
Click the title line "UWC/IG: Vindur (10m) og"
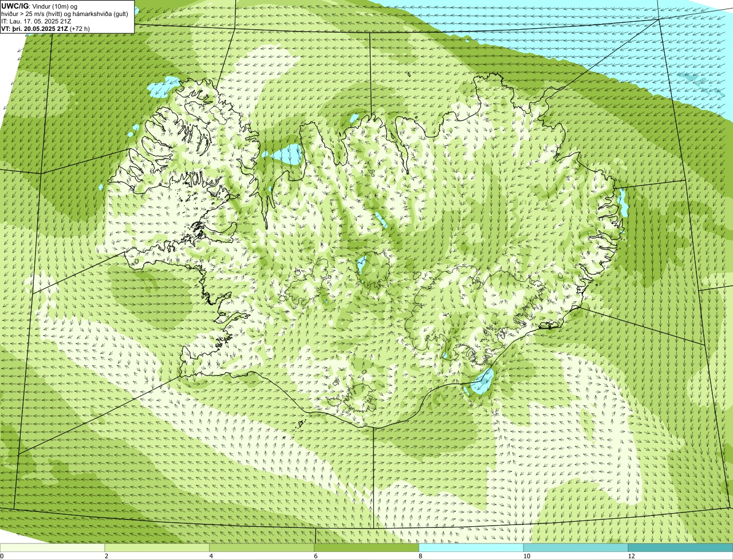(x=40, y=6)
